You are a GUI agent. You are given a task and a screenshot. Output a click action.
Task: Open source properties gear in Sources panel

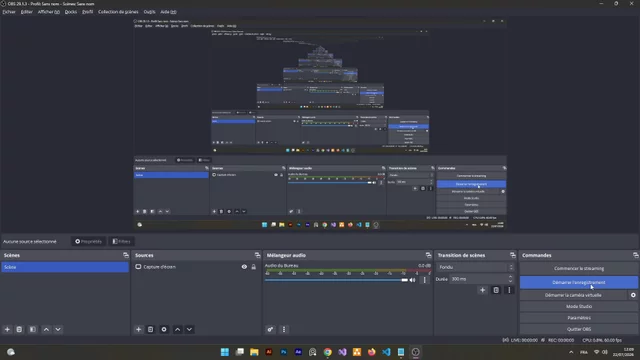tap(164, 329)
